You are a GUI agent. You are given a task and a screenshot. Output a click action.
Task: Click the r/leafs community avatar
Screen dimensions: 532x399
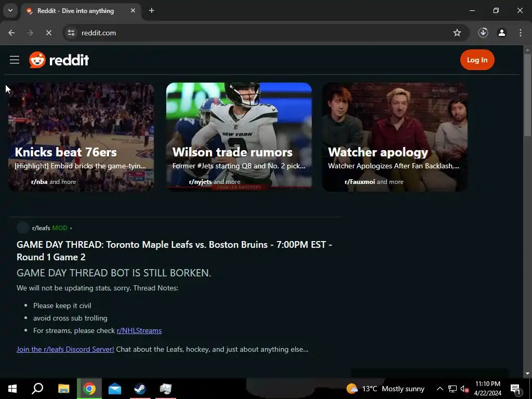[23, 228]
